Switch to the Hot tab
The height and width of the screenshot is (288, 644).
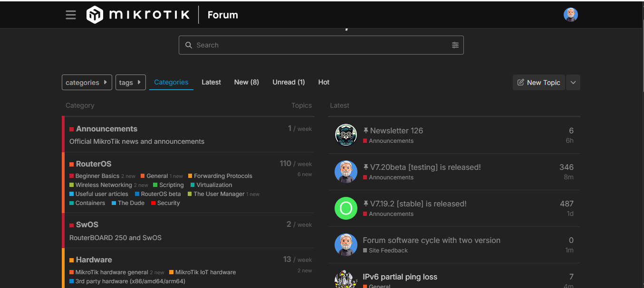pyautogui.click(x=324, y=82)
